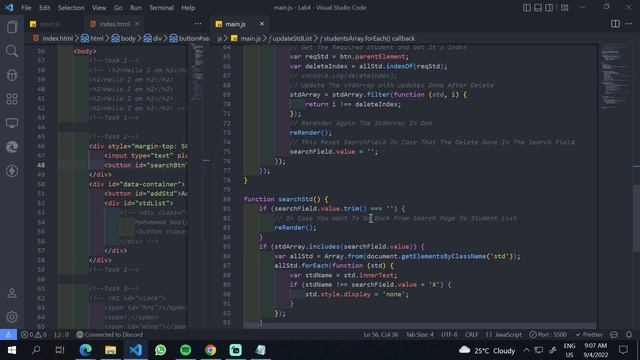The height and width of the screenshot is (360, 640).
Task: Open notifications bell in status bar
Action: [x=629, y=334]
